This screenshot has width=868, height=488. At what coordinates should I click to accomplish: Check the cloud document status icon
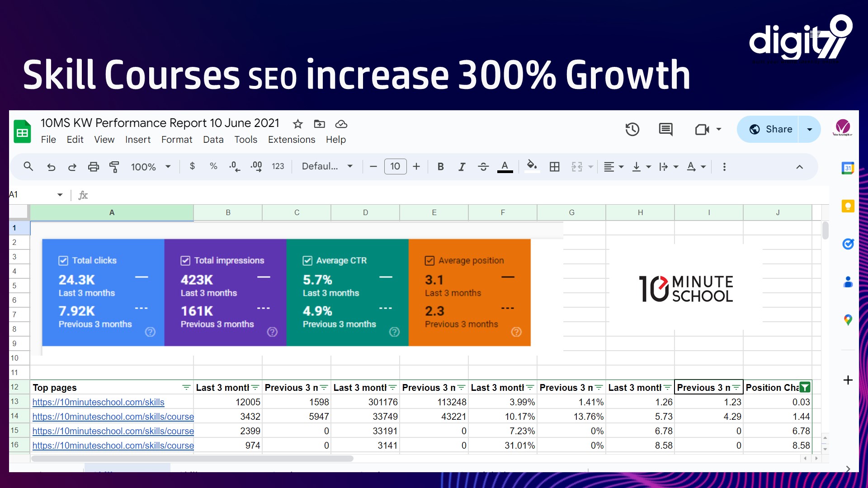(341, 124)
